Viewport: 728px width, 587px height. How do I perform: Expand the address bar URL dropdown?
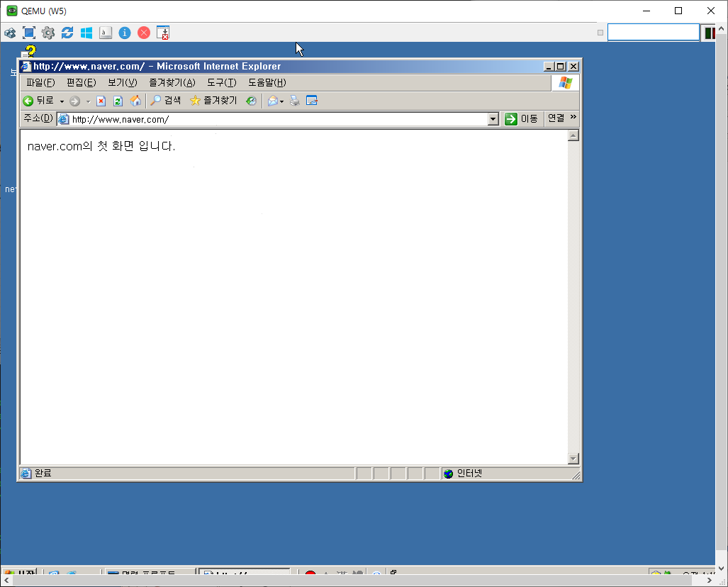(493, 119)
